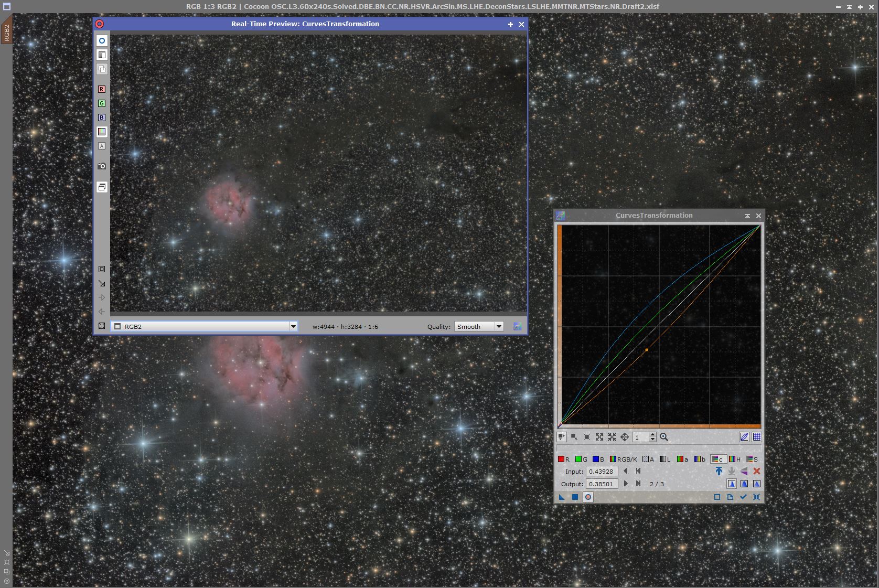Toggle blue channel display in preview sidebar

102,117
